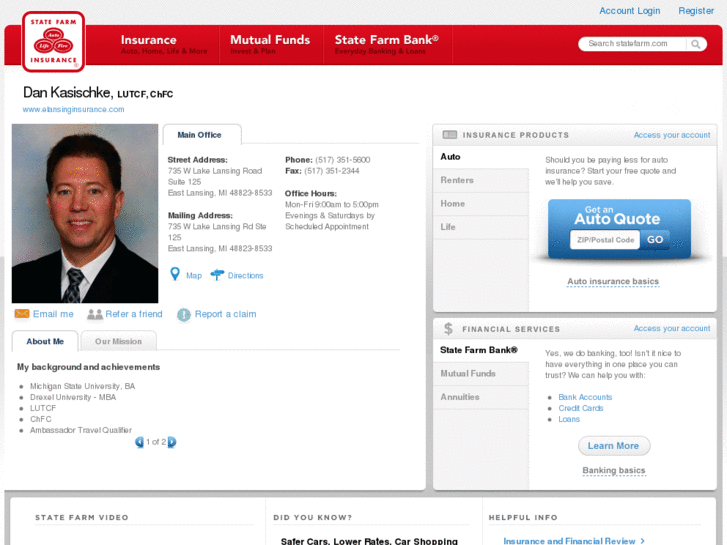
Task: Click the agent's portrait photo
Action: point(85,213)
